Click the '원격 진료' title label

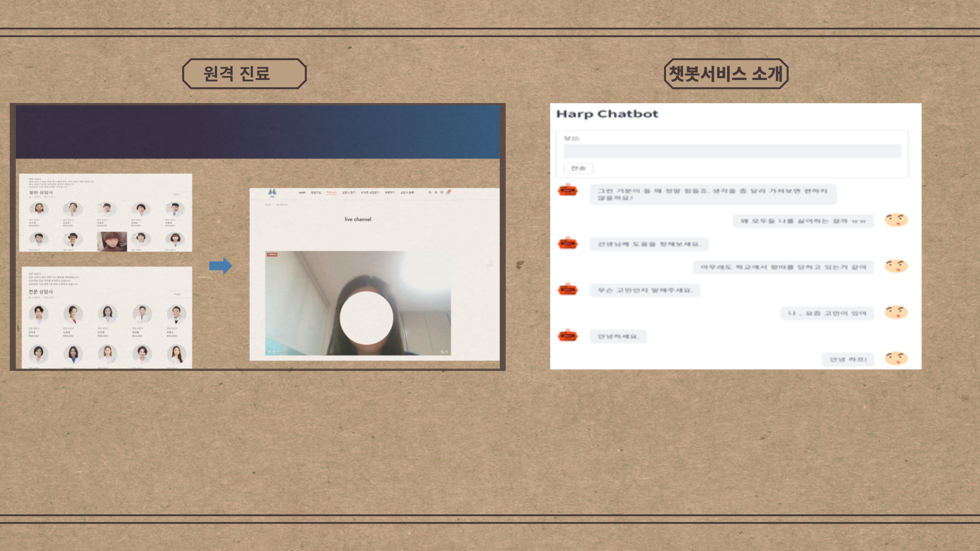click(x=236, y=73)
